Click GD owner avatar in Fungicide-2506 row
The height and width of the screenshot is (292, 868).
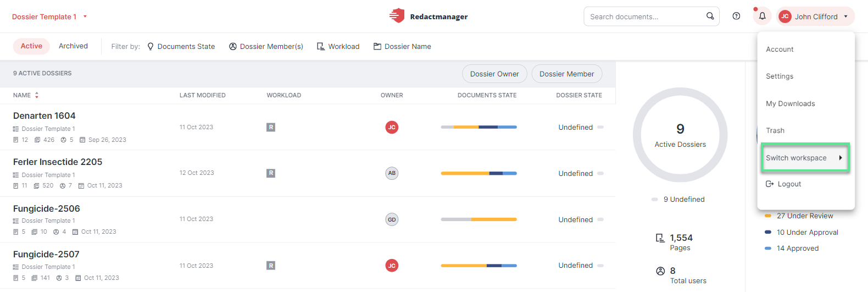tap(392, 219)
